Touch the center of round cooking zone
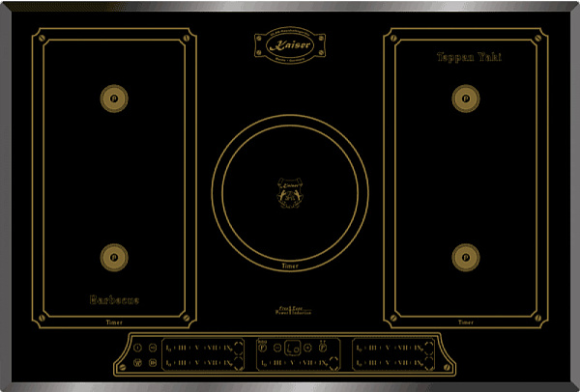Viewport: 580px width, 392px height. click(289, 190)
